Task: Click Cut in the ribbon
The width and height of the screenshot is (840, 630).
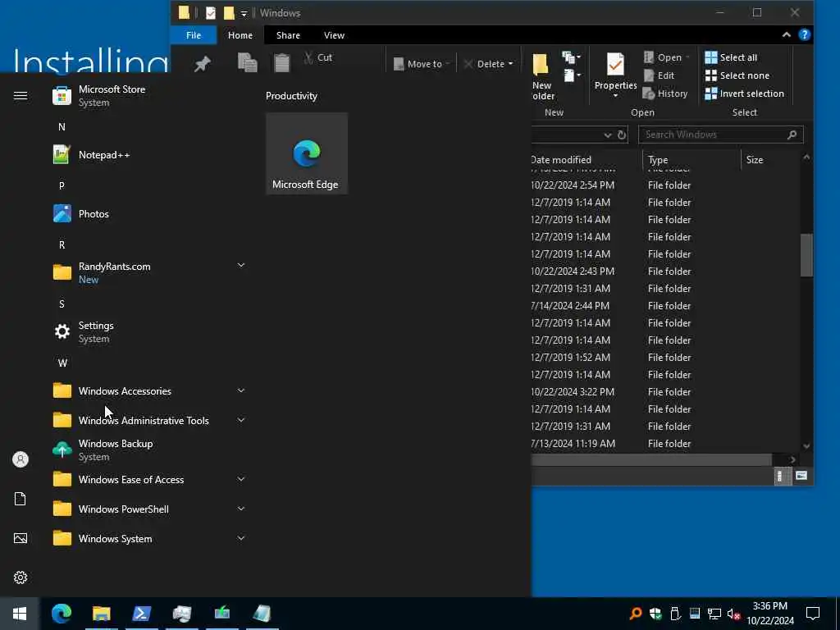Action: 318,57
